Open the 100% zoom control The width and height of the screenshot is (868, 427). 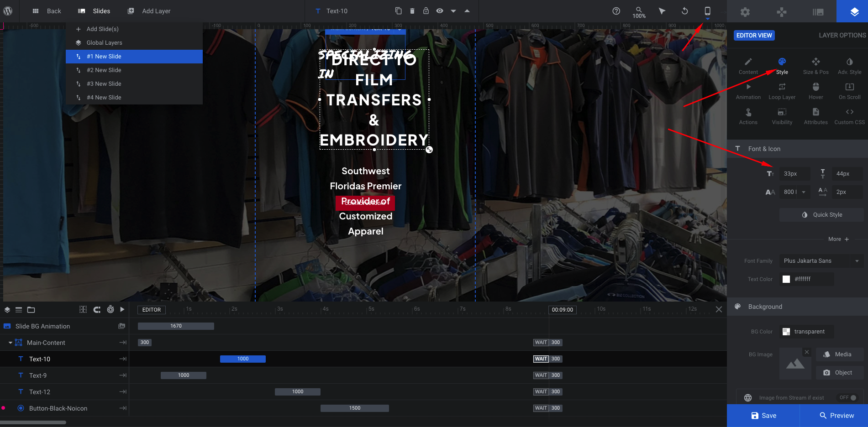[x=639, y=12]
